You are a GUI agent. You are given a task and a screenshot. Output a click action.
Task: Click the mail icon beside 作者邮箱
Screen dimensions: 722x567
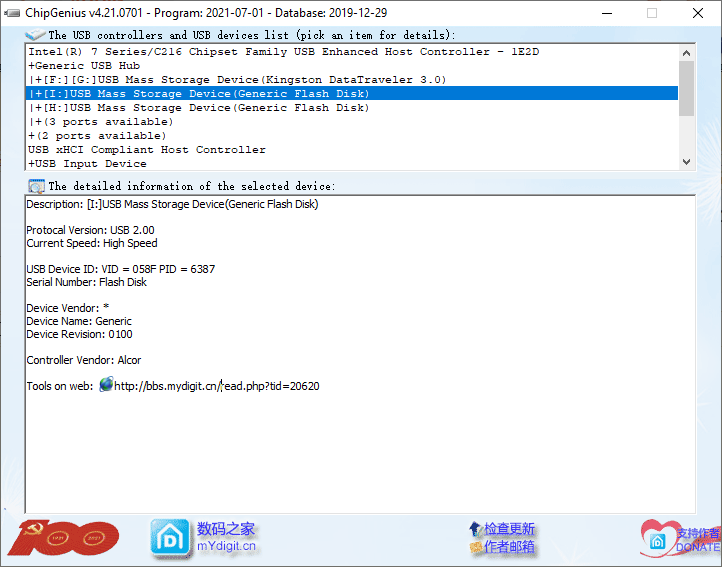[476, 547]
